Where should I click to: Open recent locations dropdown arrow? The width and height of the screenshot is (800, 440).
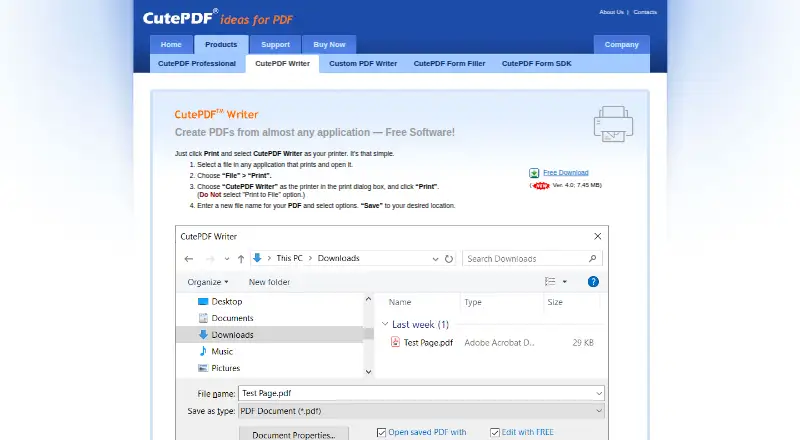coord(227,259)
